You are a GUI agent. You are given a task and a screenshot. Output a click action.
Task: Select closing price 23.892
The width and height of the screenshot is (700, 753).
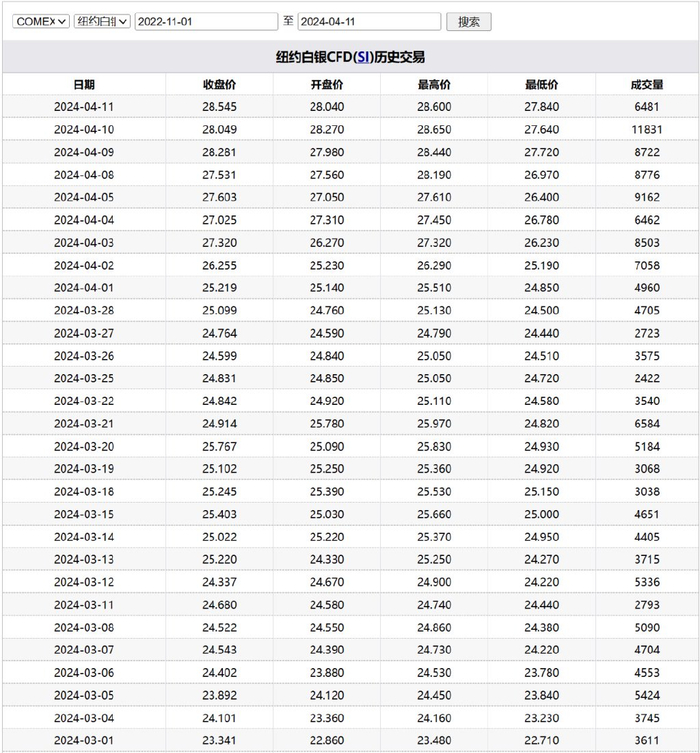tap(219, 695)
